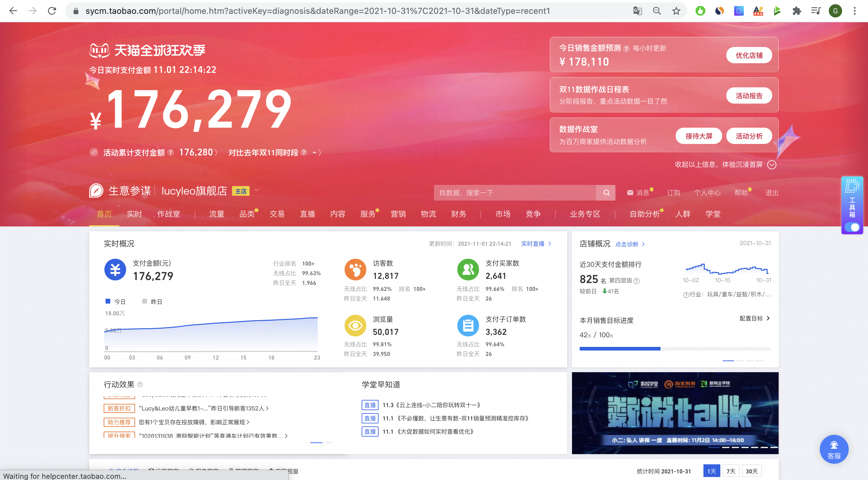The width and height of the screenshot is (868, 480).
Task: Switch to 交易 tab
Action: [x=277, y=214]
